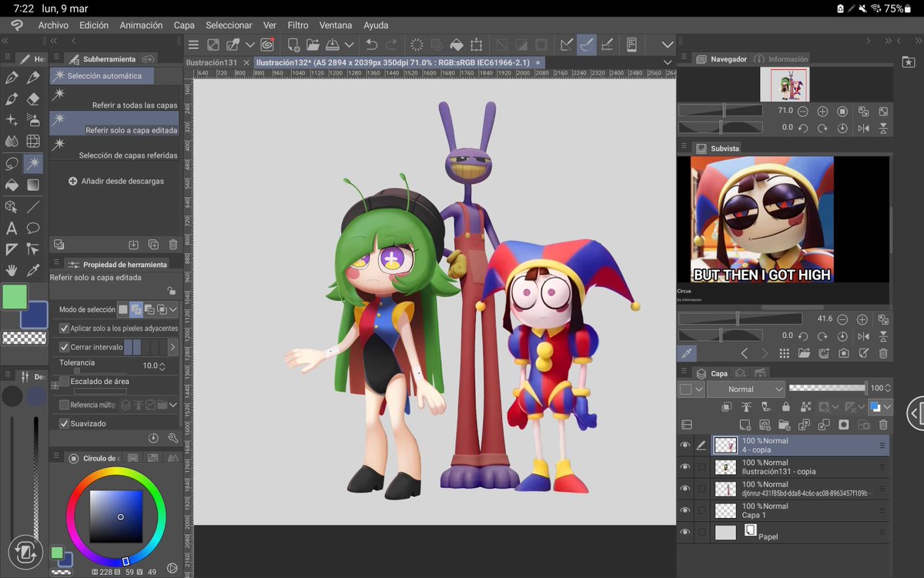Hide the 'Capa 1' layer
The width and height of the screenshot is (924, 578).
685,510
